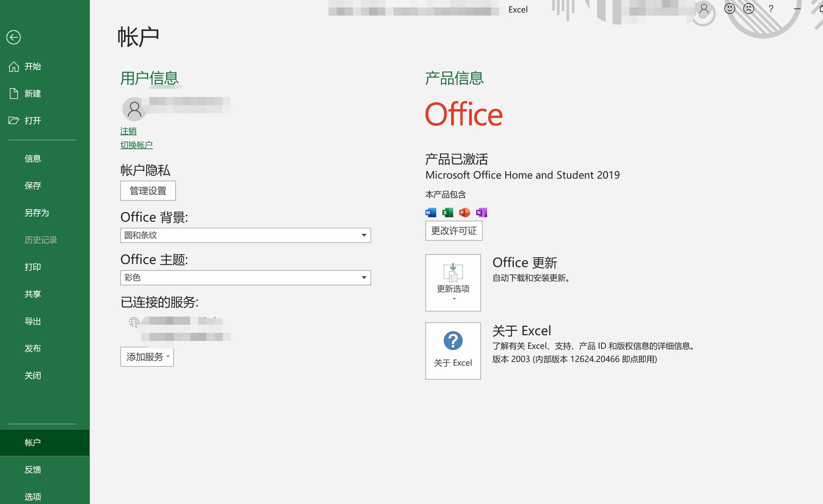The height and width of the screenshot is (504, 823).
Task: Expand the Office background dropdown
Action: point(364,235)
